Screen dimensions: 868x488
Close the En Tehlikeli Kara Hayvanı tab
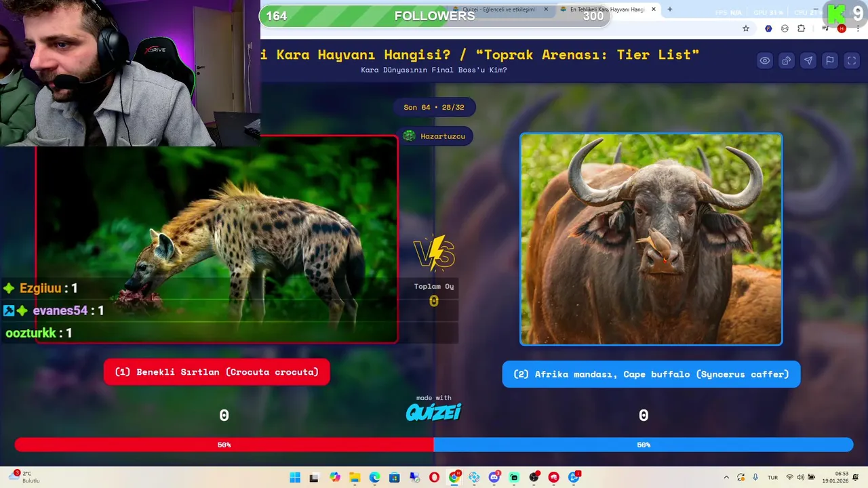coord(654,9)
